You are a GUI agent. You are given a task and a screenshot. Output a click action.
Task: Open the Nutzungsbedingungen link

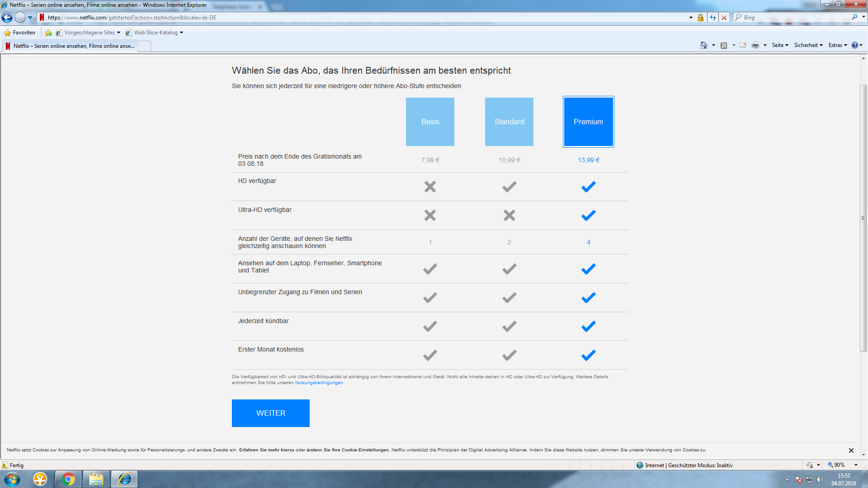point(319,382)
